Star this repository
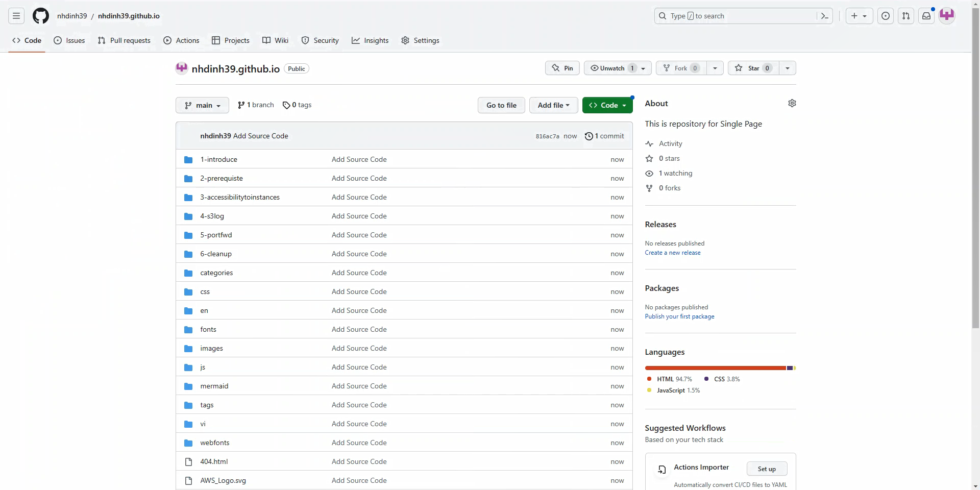Screen dimensions: 980x490 753,68
